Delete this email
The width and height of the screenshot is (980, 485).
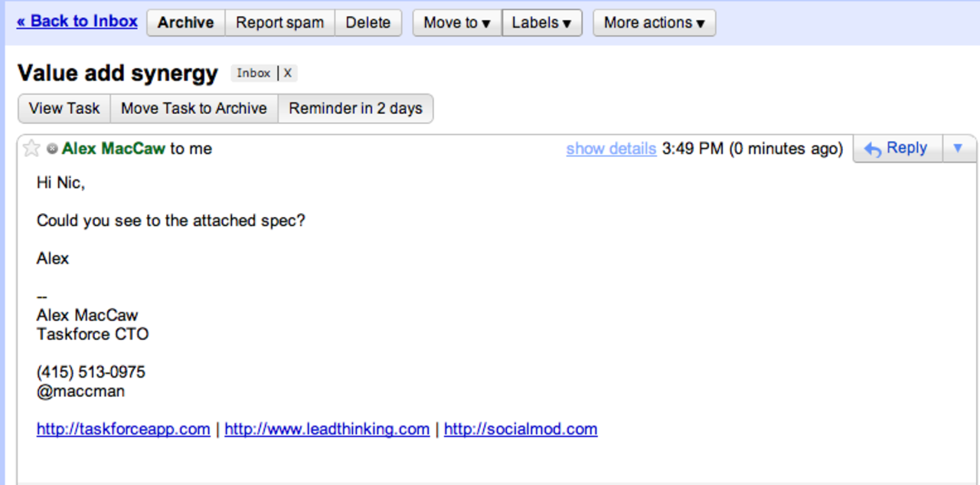click(x=368, y=23)
